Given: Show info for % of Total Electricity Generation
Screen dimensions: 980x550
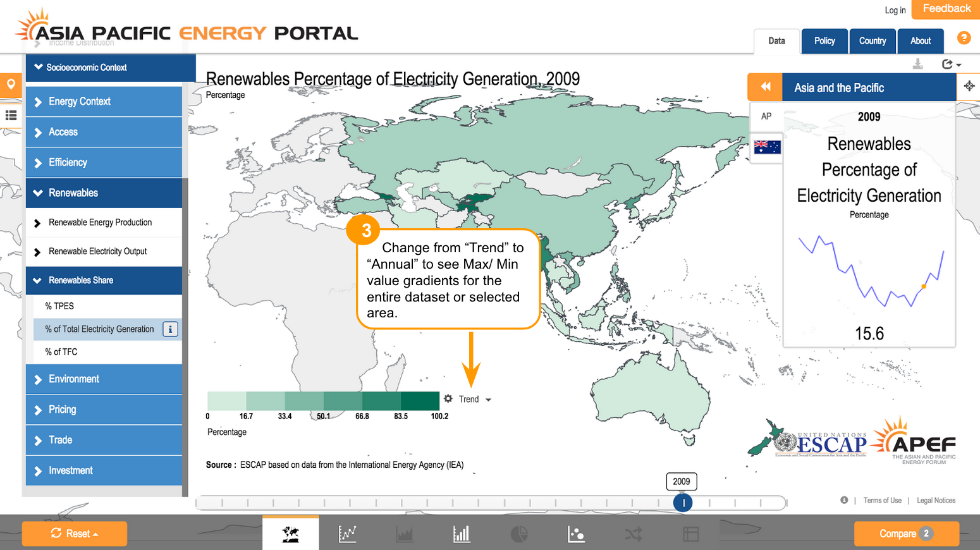Looking at the screenshot, I should 170,329.
